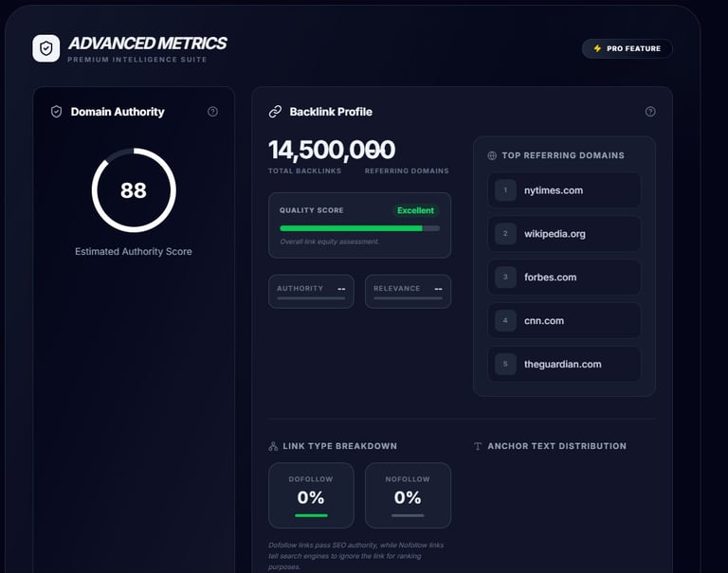728x573 pixels.
Task: Click the Domain Authority heading text
Action: point(118,112)
